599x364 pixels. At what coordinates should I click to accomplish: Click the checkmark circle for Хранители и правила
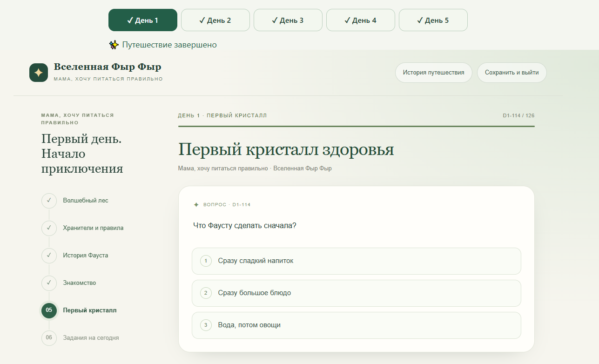click(x=49, y=228)
